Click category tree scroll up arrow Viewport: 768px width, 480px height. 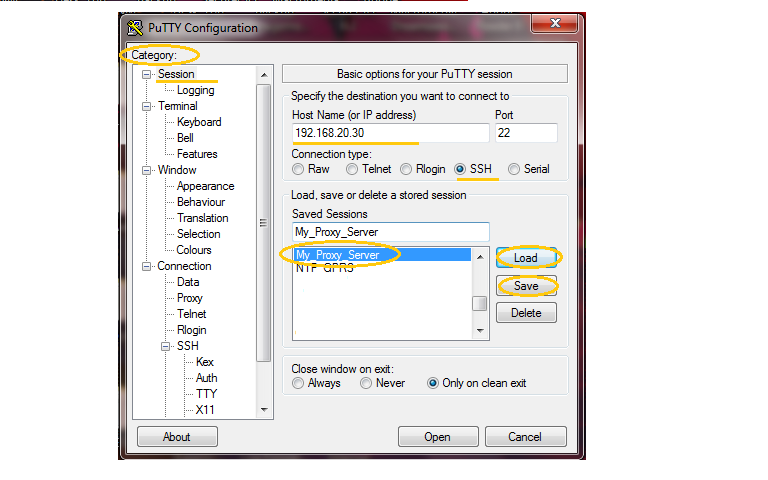point(264,75)
